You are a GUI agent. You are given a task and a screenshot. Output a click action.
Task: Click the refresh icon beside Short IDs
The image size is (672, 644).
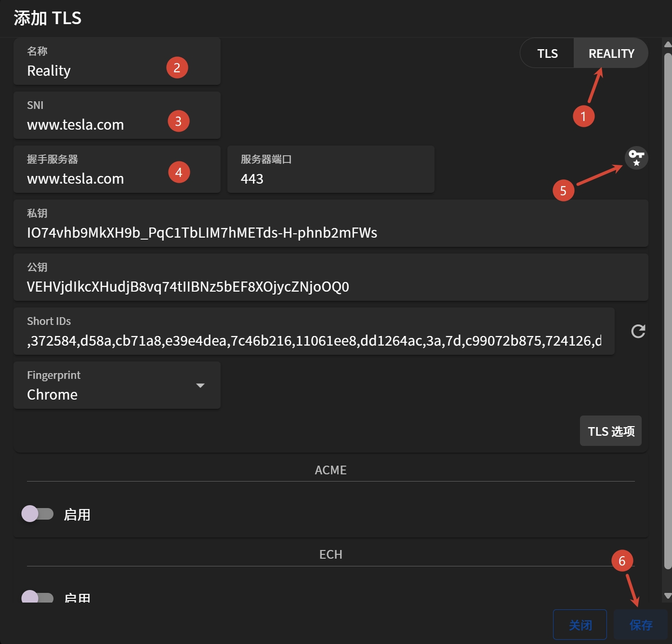(x=638, y=331)
